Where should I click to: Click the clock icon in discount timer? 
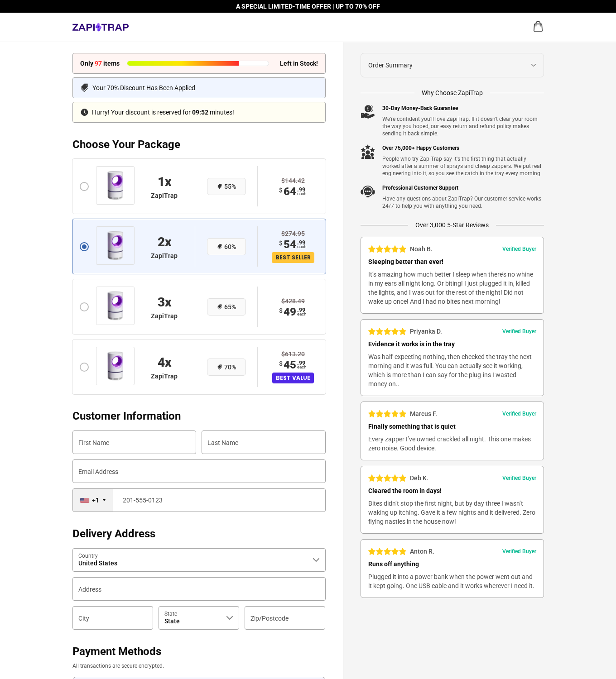84,112
